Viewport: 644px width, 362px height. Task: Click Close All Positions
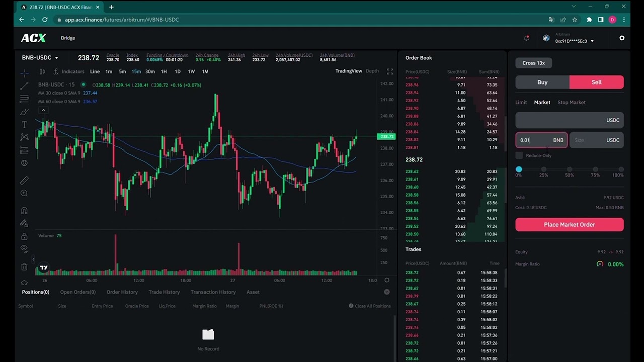370,306
